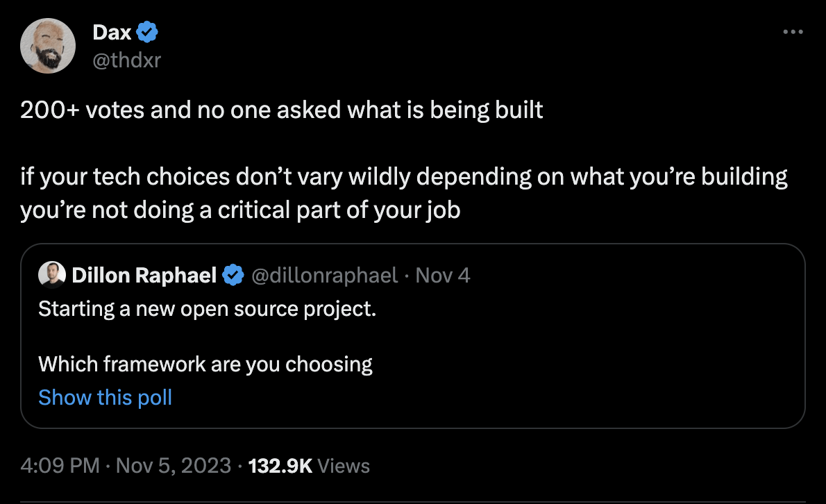826x504 pixels.
Task: Open the @thdxr handle
Action: pyautogui.click(x=126, y=60)
